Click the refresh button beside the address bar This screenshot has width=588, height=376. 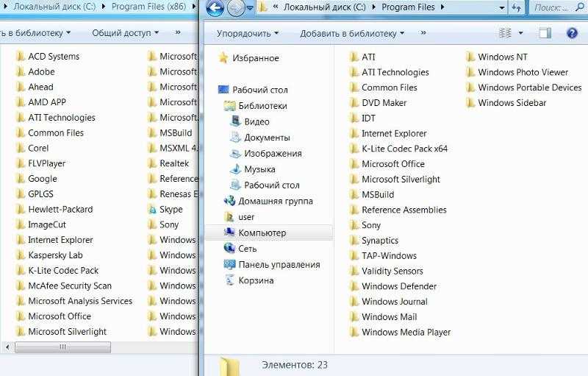tap(517, 7)
